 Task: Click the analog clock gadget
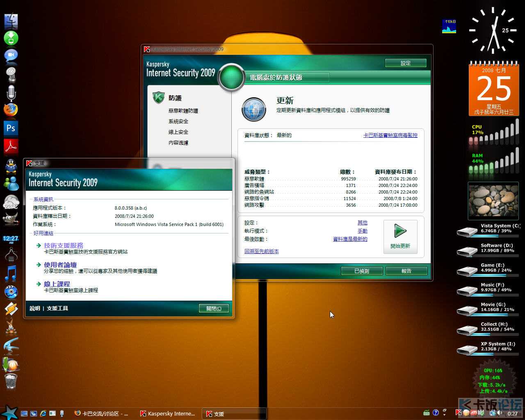click(x=493, y=30)
